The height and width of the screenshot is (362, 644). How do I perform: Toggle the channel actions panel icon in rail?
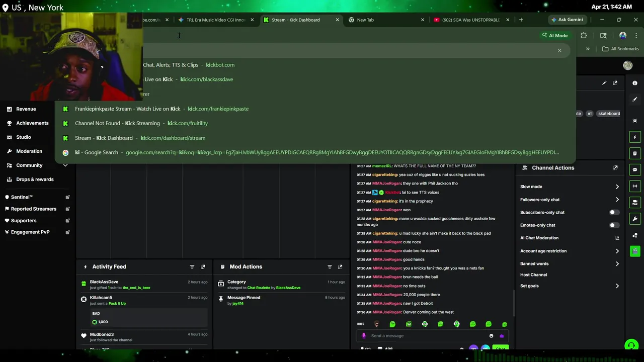[x=635, y=203]
